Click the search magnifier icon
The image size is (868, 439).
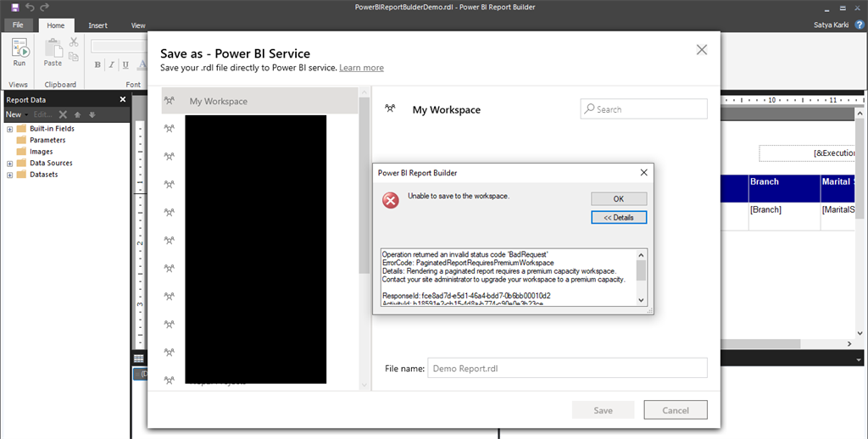coord(590,108)
